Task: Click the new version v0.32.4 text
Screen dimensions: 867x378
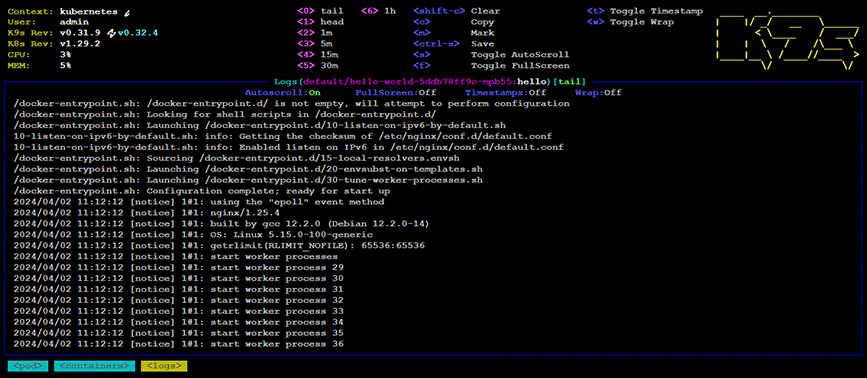Action: click(x=138, y=33)
